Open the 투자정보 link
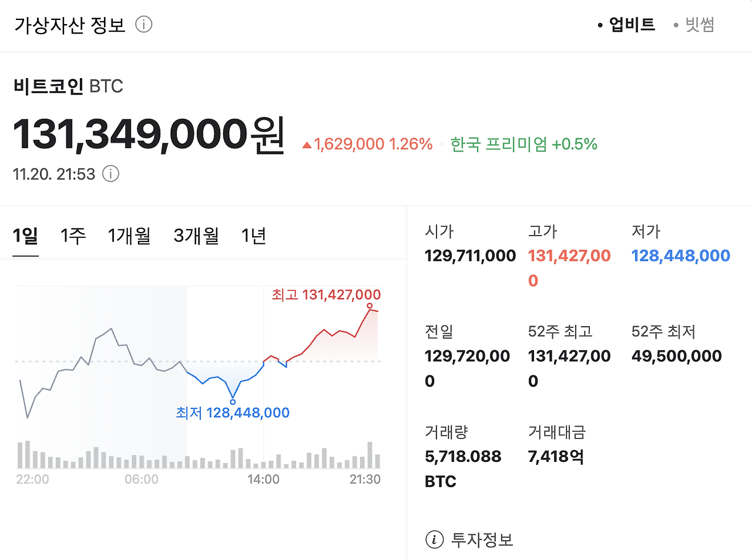The width and height of the screenshot is (752, 560). [x=481, y=539]
